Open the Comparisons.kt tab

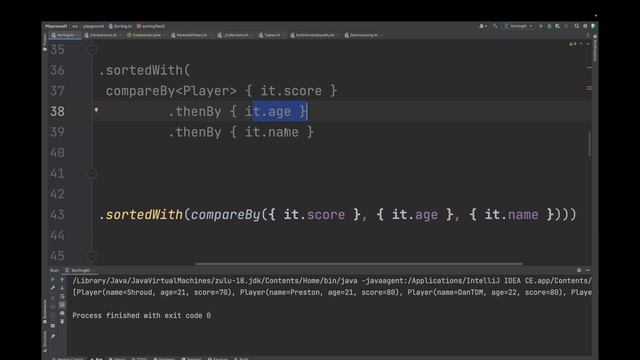(x=103, y=35)
